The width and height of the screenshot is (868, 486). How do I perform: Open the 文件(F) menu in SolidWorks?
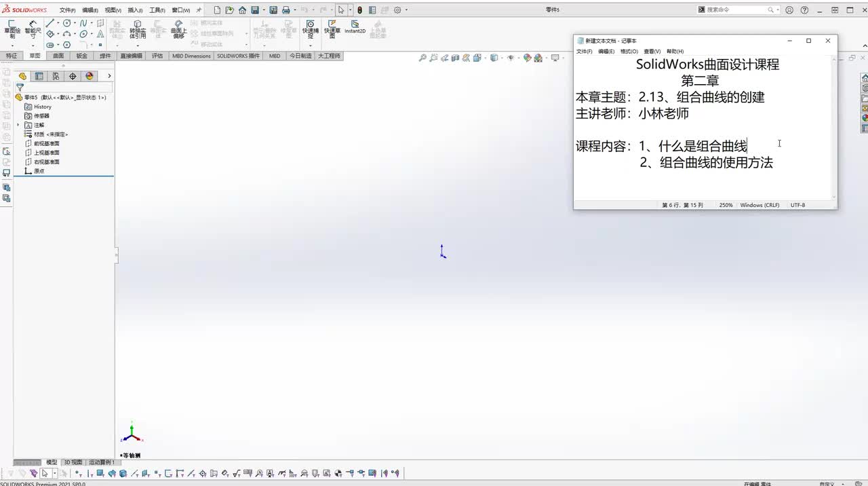pyautogui.click(x=67, y=10)
